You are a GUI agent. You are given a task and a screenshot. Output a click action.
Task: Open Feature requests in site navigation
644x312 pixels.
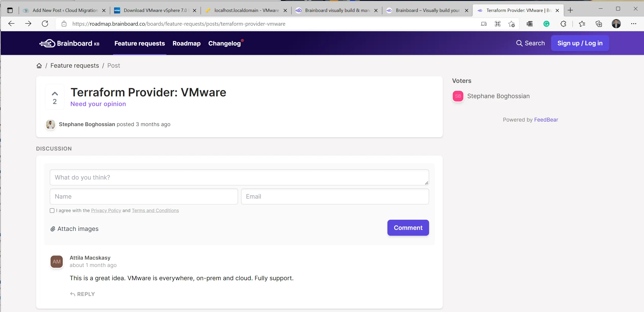click(x=140, y=43)
